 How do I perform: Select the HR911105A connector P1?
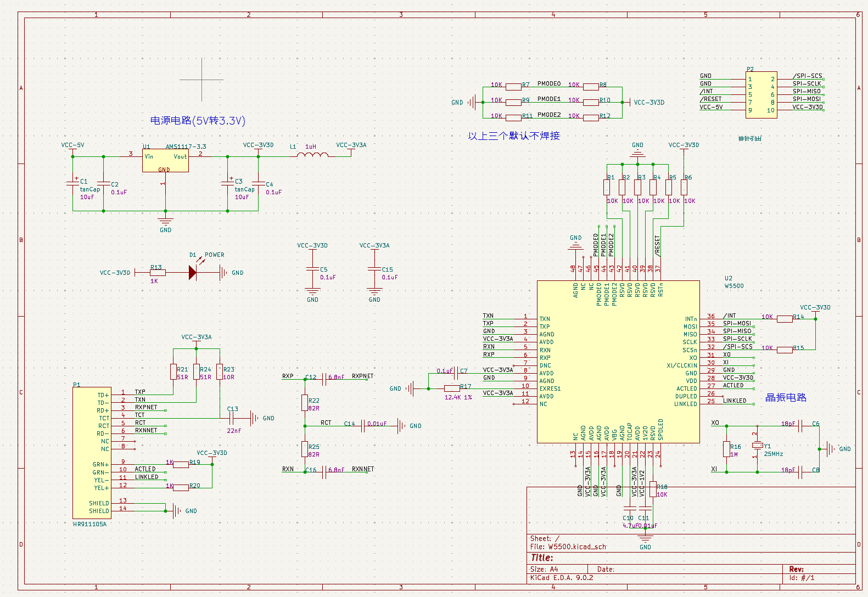point(91,453)
